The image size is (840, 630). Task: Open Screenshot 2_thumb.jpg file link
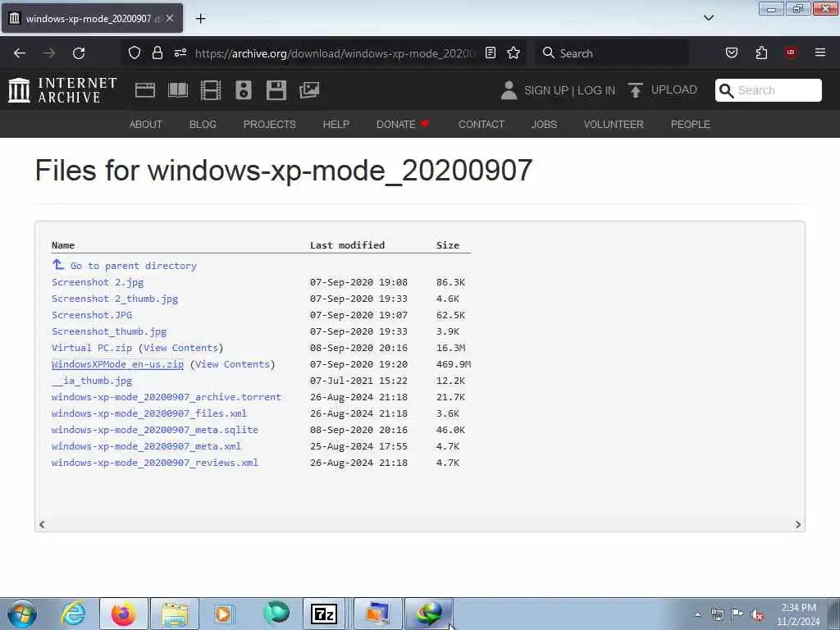(115, 299)
